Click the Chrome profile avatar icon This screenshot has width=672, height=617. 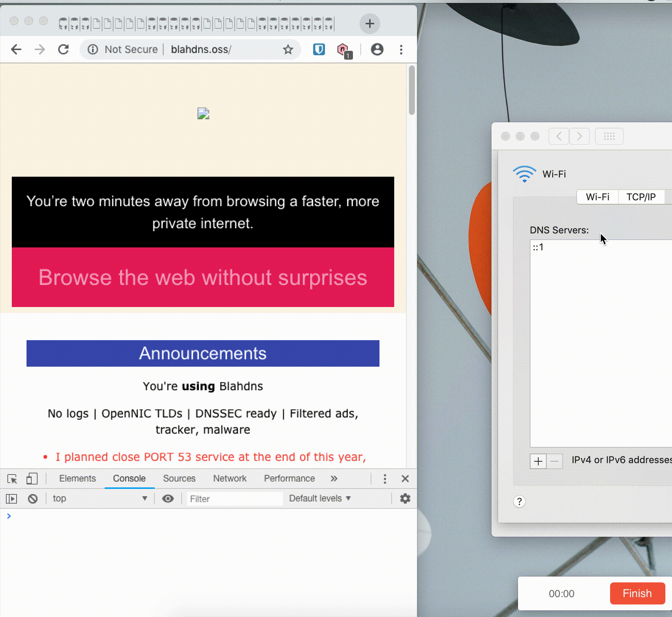tap(377, 49)
